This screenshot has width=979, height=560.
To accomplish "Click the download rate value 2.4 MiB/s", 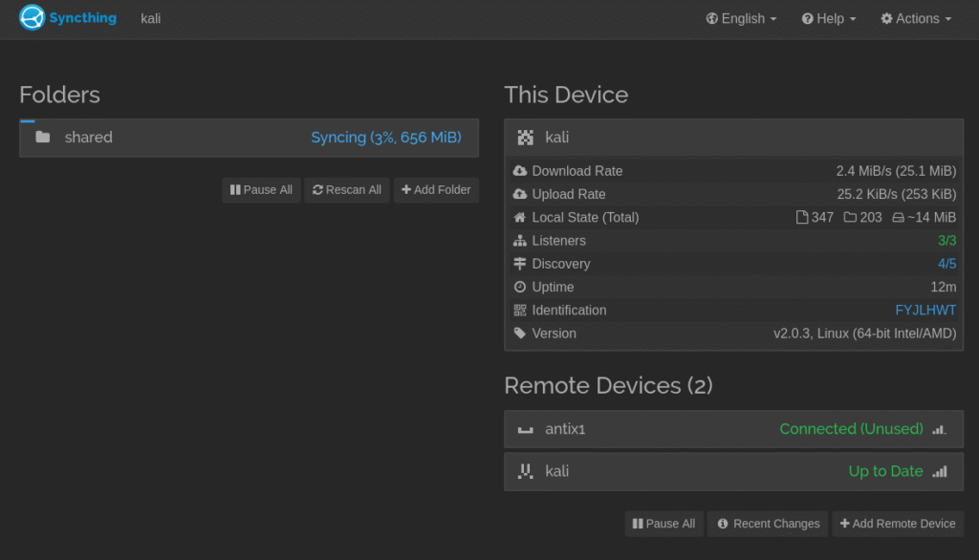I will (896, 171).
